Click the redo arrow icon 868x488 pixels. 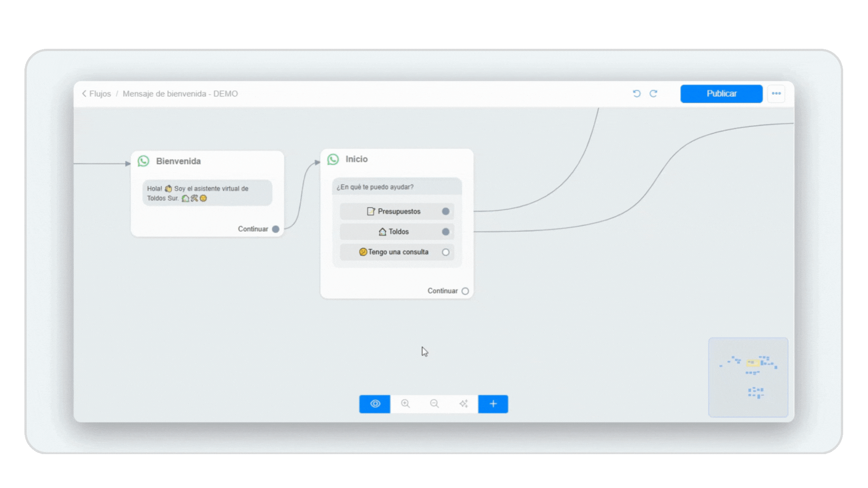(x=653, y=94)
